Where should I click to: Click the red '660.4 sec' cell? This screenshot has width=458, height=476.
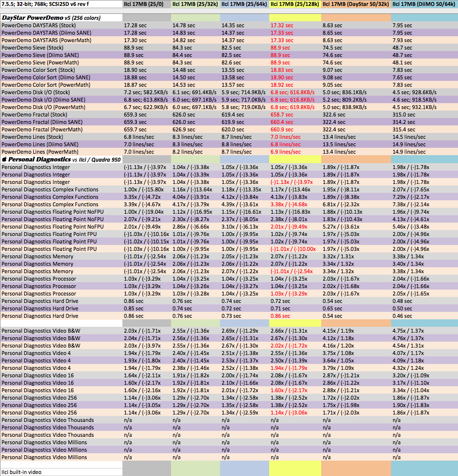click(282, 122)
